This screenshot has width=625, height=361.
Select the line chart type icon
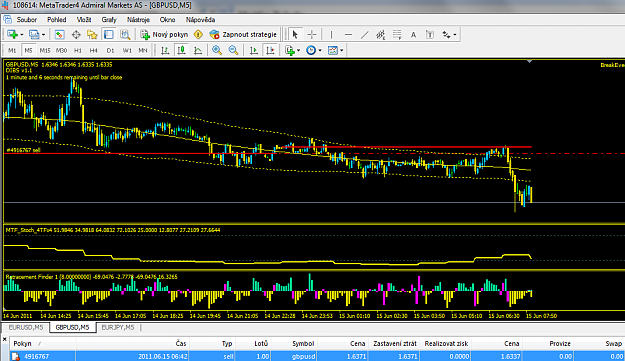pyautogui.click(x=198, y=50)
